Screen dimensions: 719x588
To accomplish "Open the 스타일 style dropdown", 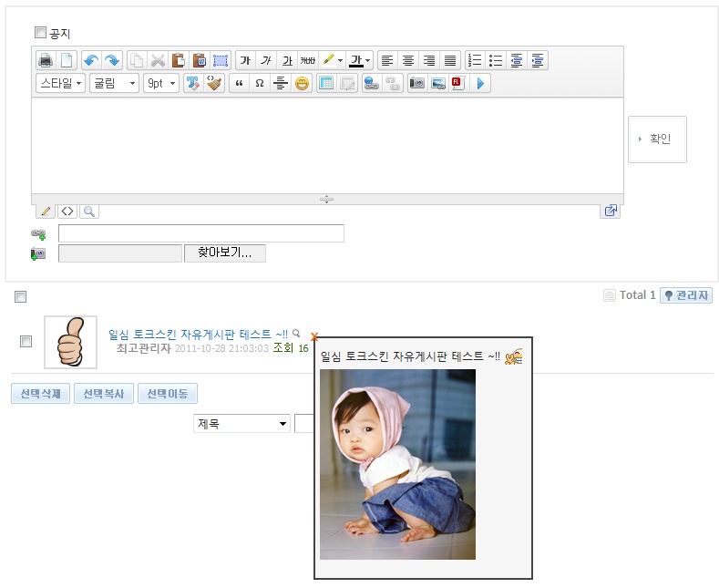I will pyautogui.click(x=61, y=84).
